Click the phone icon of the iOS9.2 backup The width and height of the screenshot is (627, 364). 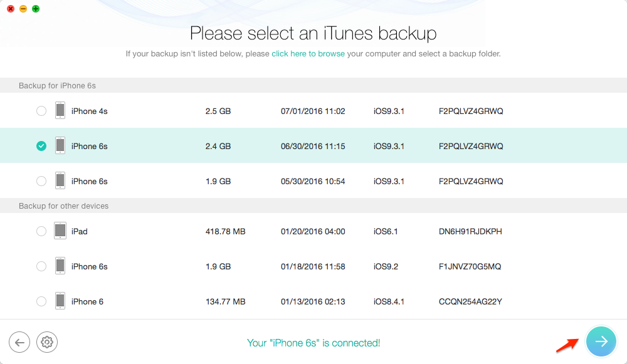pyautogui.click(x=60, y=266)
